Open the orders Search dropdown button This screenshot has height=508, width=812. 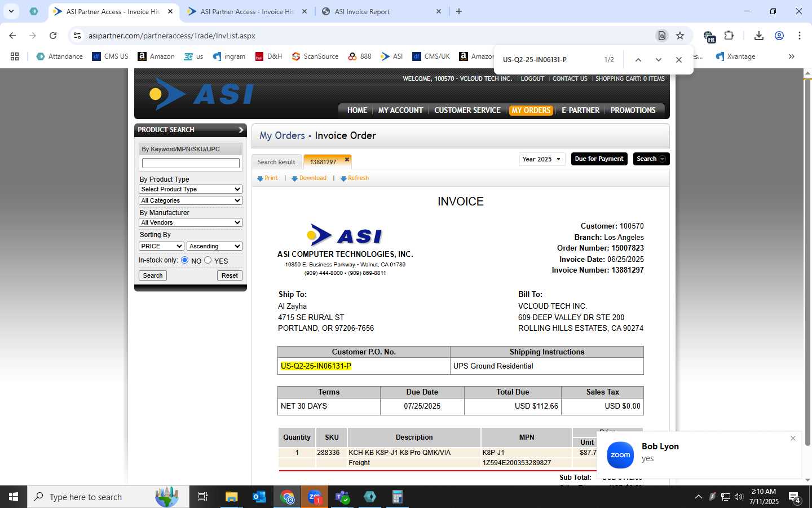(x=651, y=159)
